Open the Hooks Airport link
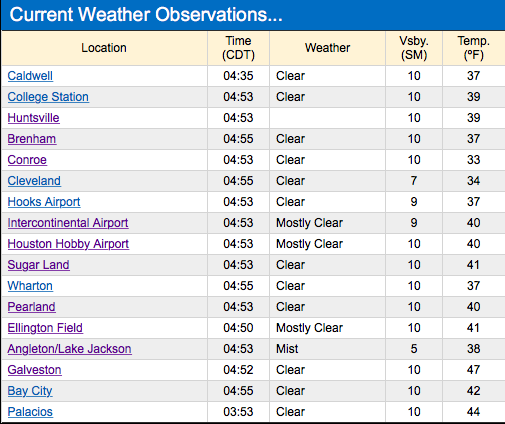This screenshot has width=505, height=424. click(x=44, y=202)
